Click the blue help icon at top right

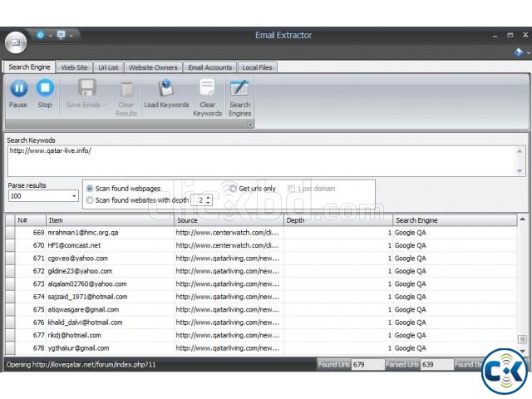coord(519,52)
